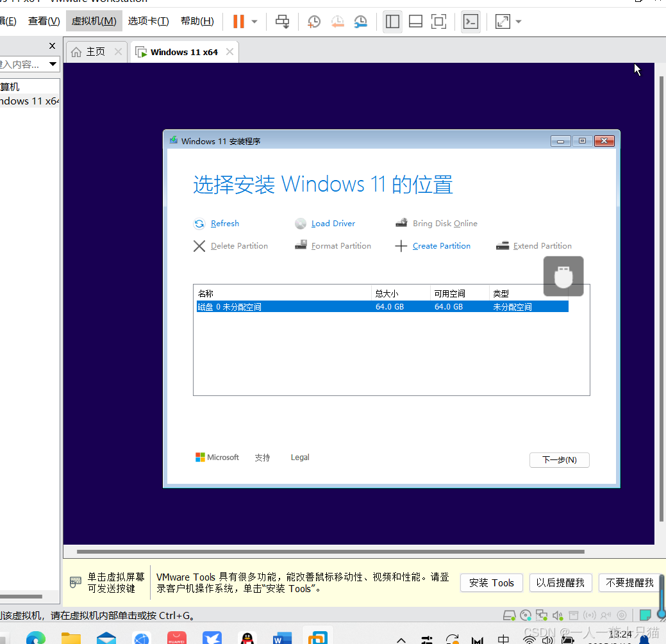Click the Refresh link in installer
This screenshot has height=644, width=666.
coord(225,223)
